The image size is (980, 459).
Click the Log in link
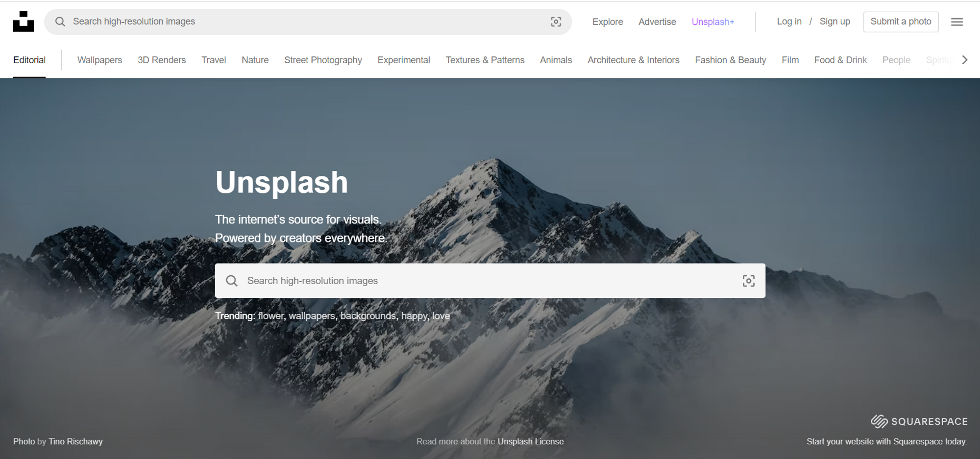pyautogui.click(x=789, y=22)
